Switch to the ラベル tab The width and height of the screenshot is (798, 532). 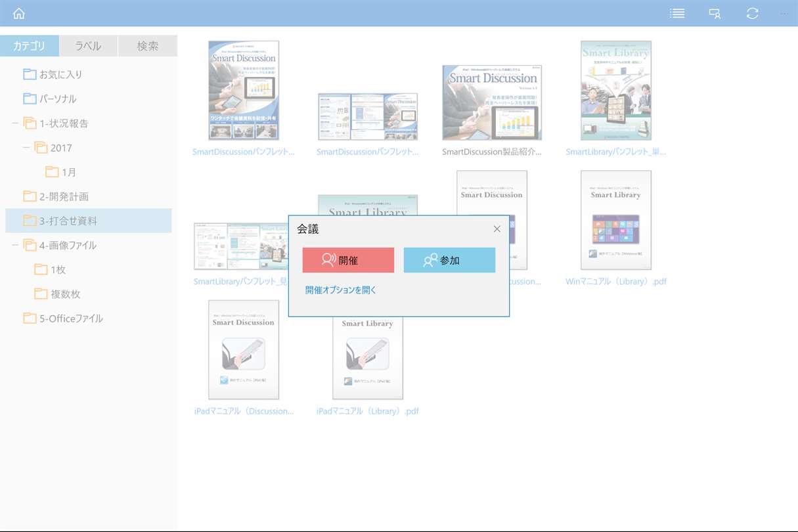88,46
